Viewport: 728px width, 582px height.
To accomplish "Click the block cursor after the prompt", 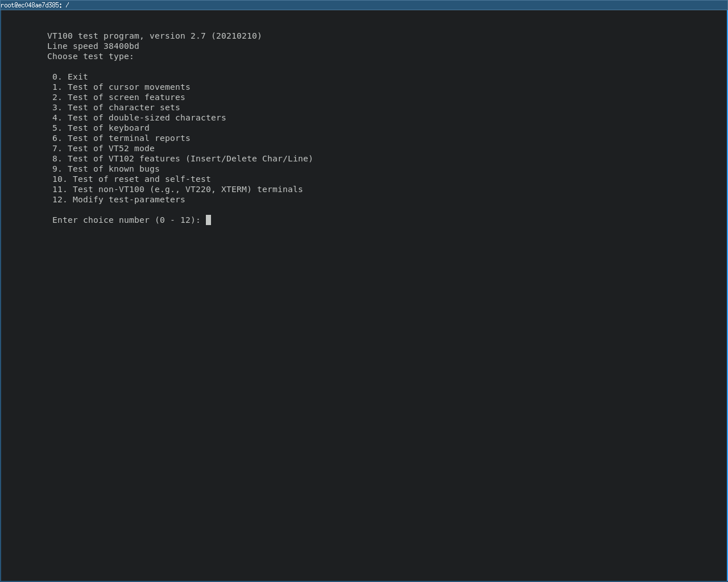I will 208,220.
